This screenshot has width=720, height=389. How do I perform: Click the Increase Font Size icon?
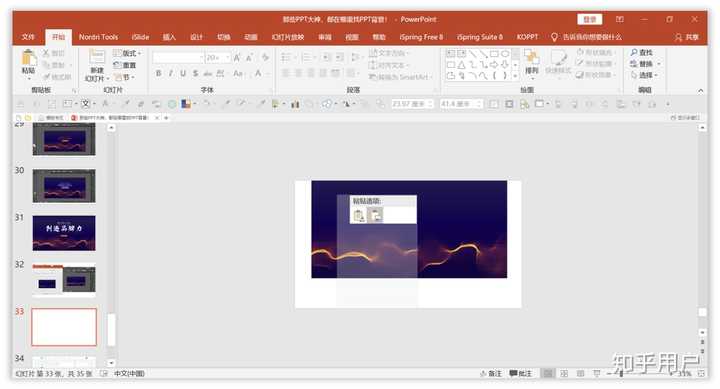[237, 58]
